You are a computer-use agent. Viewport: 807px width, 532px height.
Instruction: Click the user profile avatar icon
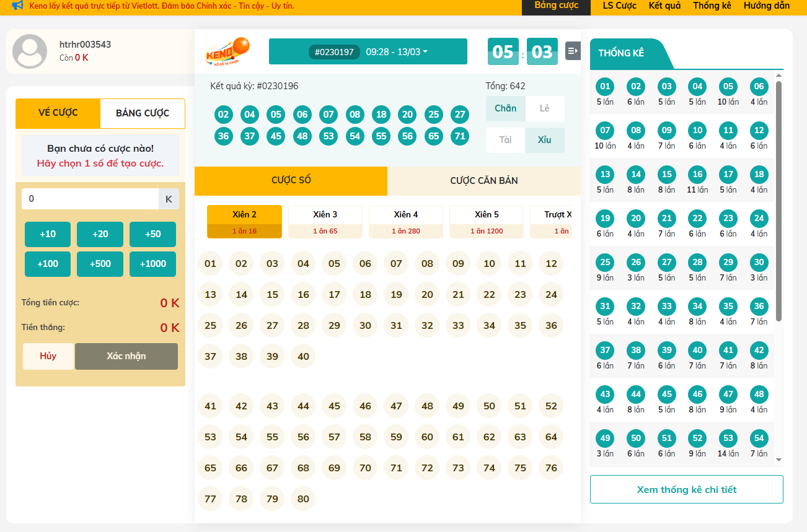pyautogui.click(x=30, y=51)
